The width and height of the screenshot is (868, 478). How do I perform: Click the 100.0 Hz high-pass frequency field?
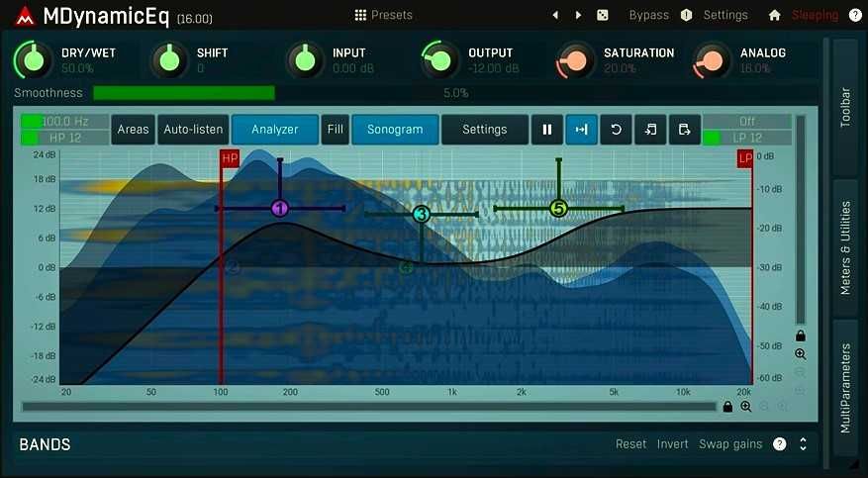tap(64, 121)
